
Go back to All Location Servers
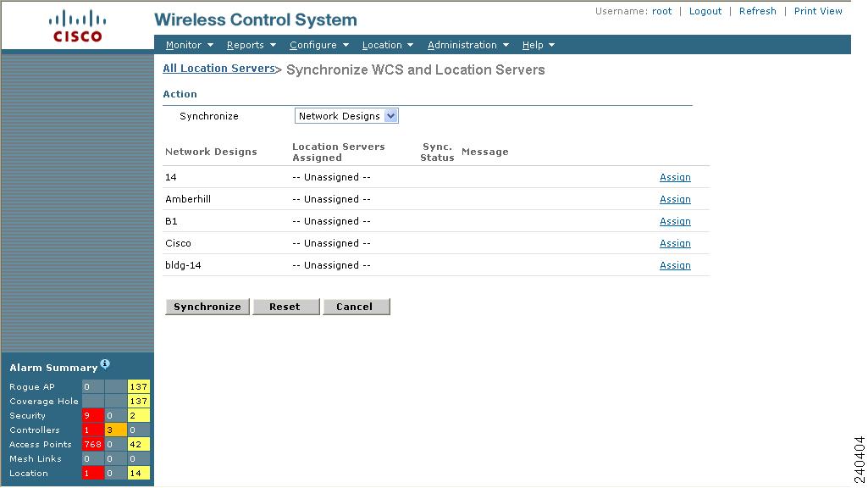click(218, 68)
